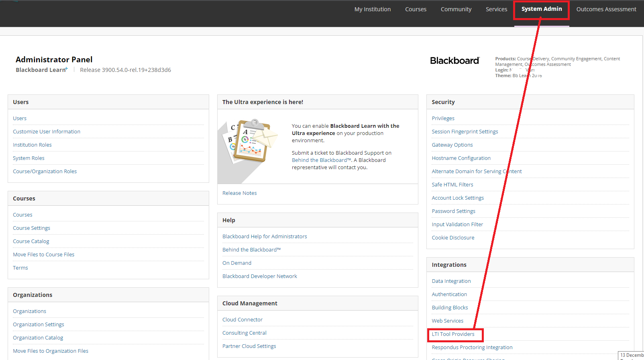This screenshot has width=644, height=360.
Task: Open Organization Settings
Action: pos(39,325)
